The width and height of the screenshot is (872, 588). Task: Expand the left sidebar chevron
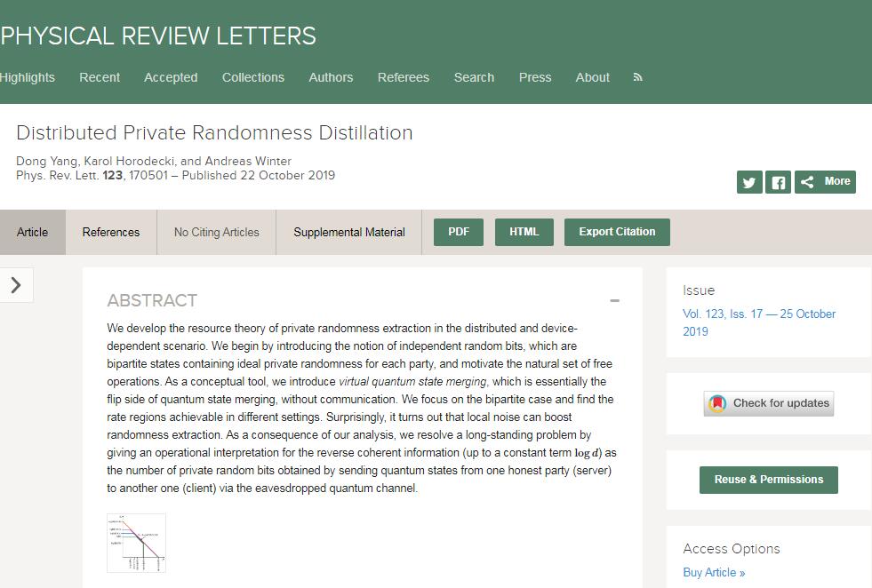tap(16, 285)
